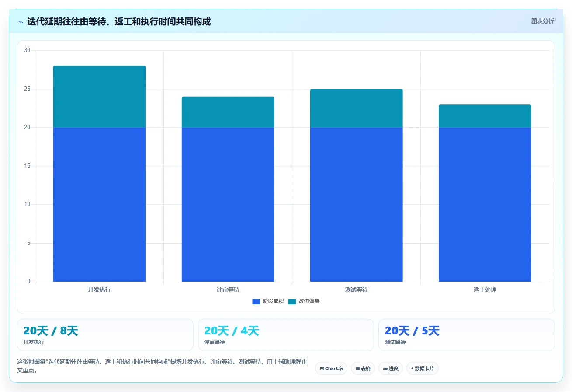
Task: Click the y-axis value 15
Action: (x=27, y=166)
